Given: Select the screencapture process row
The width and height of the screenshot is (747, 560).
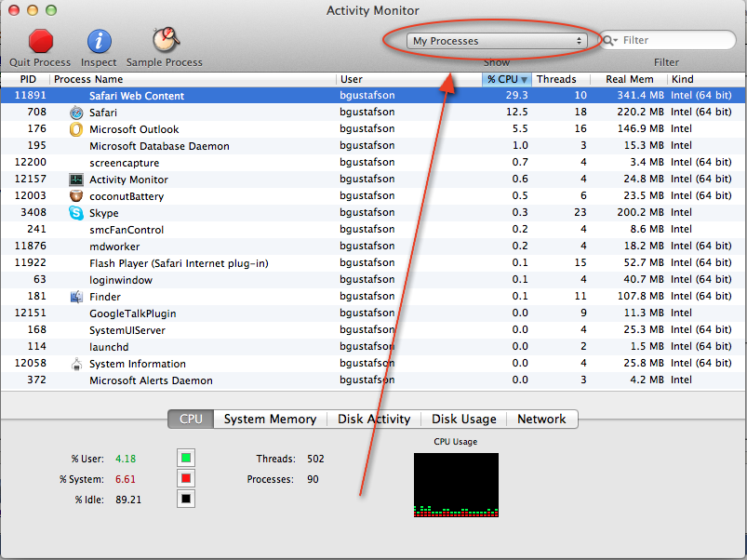Looking at the screenshot, I should pos(374,163).
